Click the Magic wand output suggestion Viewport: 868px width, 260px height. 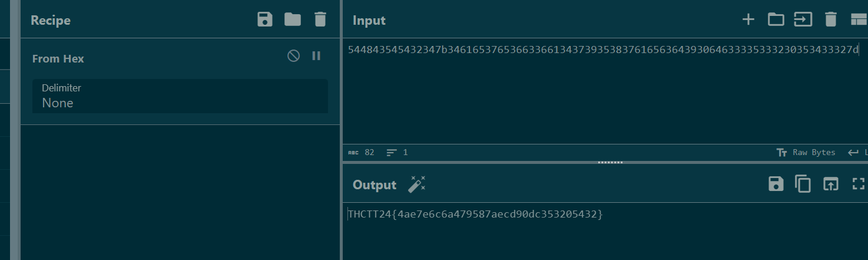point(417,185)
